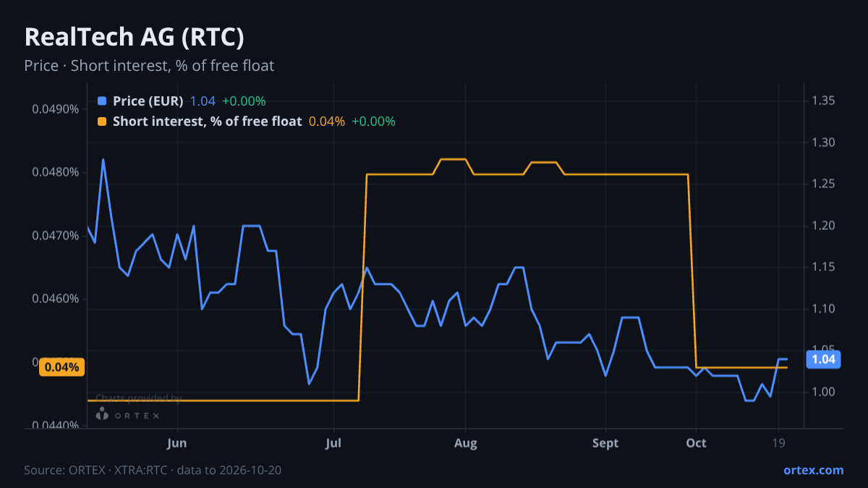Click the 1.30 right axis label

pos(824,142)
